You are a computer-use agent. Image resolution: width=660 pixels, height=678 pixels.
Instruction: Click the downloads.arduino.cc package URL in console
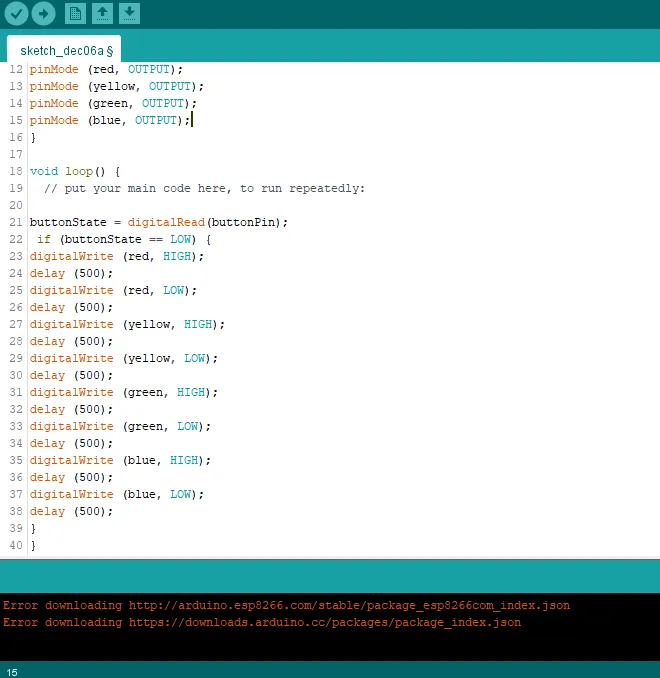(325, 622)
